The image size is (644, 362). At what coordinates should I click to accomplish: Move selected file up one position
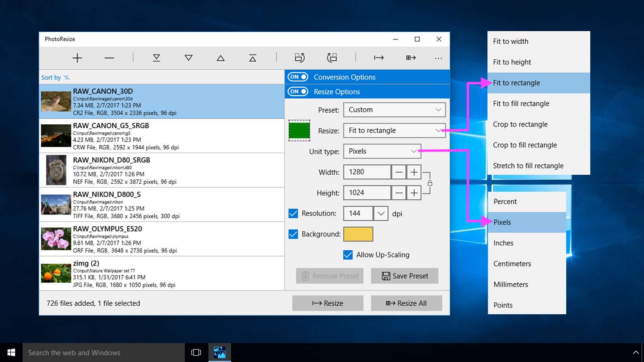coord(220,58)
